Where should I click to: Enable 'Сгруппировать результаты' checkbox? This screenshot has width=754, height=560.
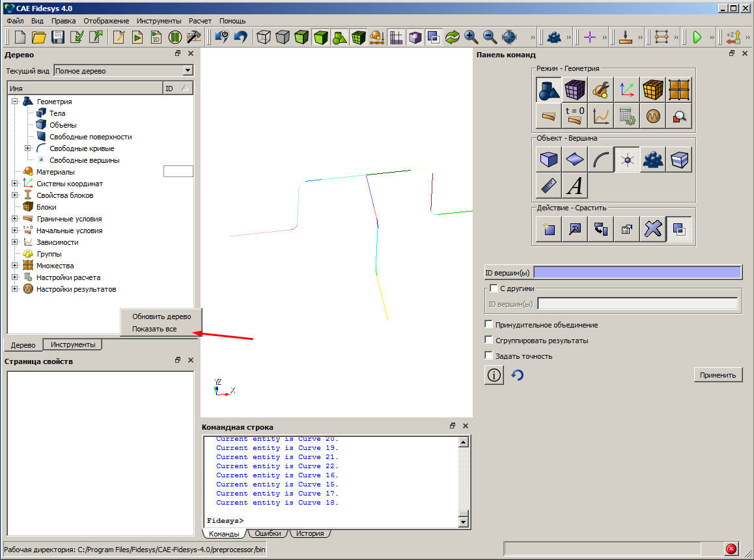(x=488, y=340)
